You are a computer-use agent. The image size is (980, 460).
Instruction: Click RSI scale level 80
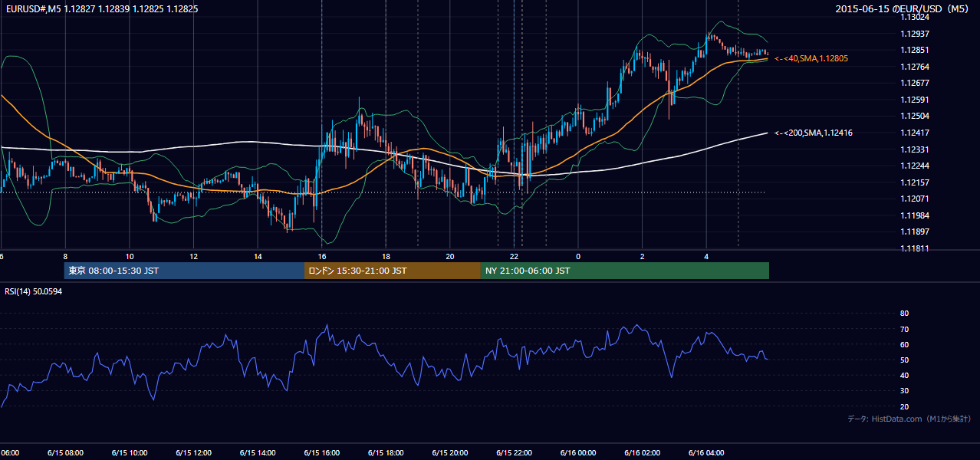tap(904, 314)
